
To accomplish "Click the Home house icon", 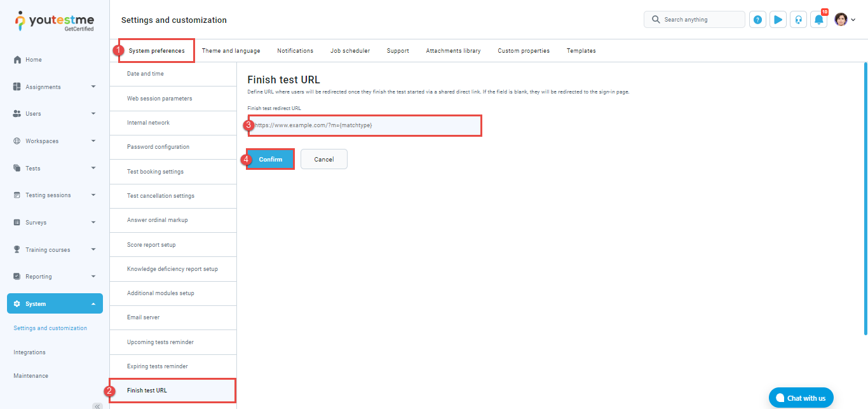I will coord(18,60).
